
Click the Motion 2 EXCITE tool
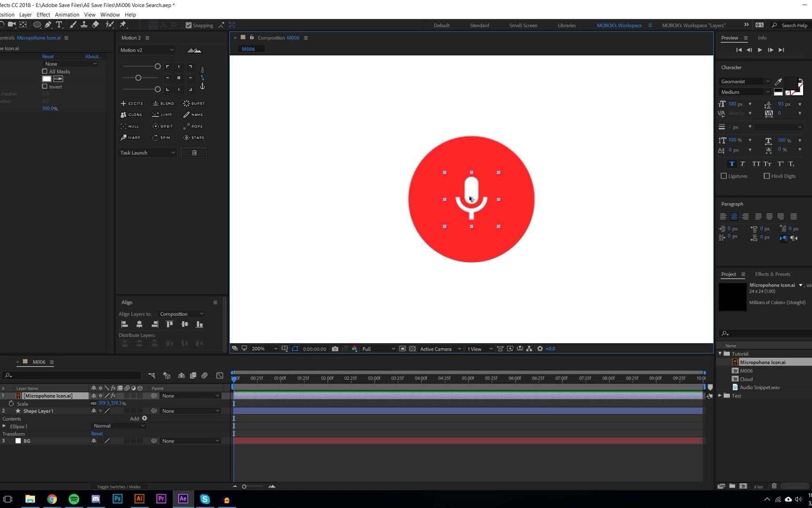pos(132,103)
